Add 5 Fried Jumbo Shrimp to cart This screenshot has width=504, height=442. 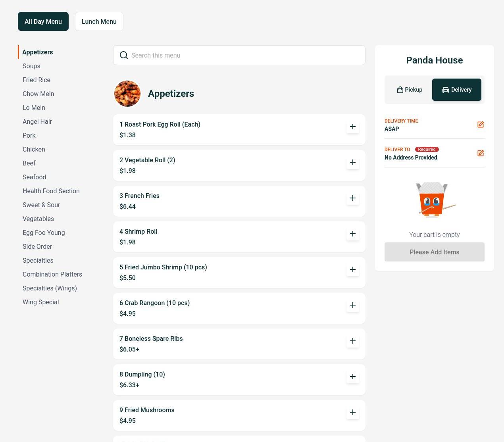pyautogui.click(x=353, y=270)
